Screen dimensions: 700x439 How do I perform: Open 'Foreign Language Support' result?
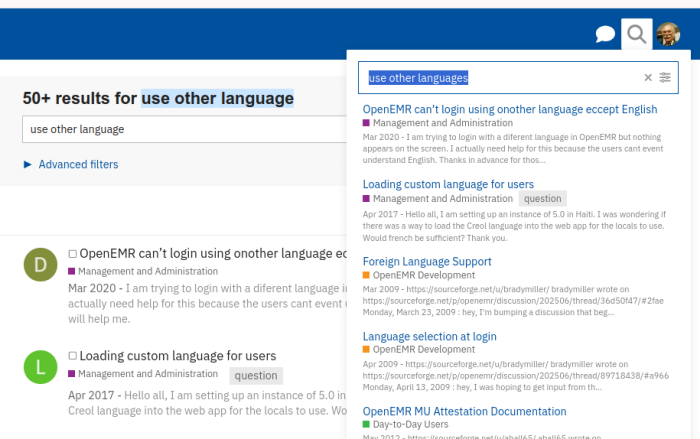point(427,262)
